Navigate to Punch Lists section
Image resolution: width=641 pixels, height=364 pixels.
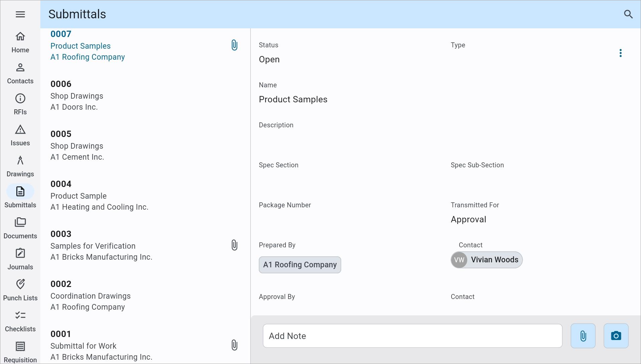[x=20, y=290]
